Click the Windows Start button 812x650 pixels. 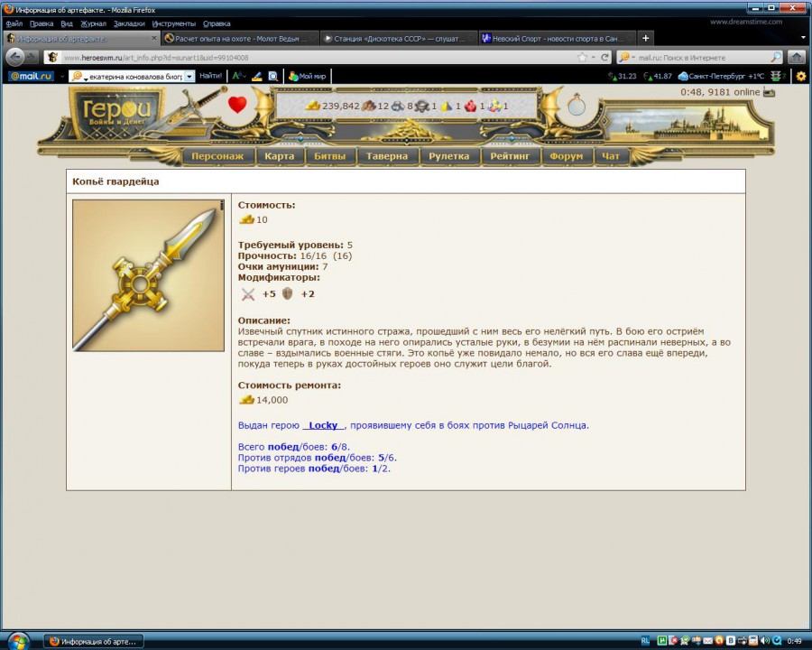pyautogui.click(x=18, y=640)
